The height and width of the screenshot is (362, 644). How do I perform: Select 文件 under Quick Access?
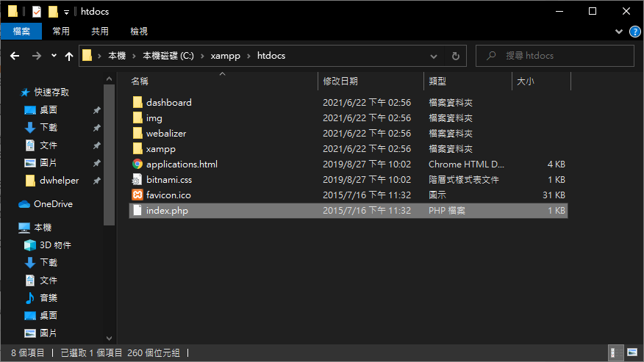pyautogui.click(x=49, y=145)
